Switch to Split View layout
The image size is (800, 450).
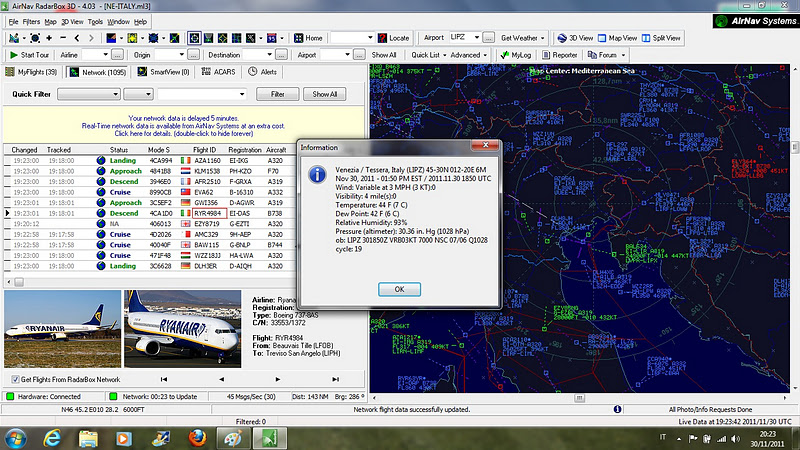point(661,38)
